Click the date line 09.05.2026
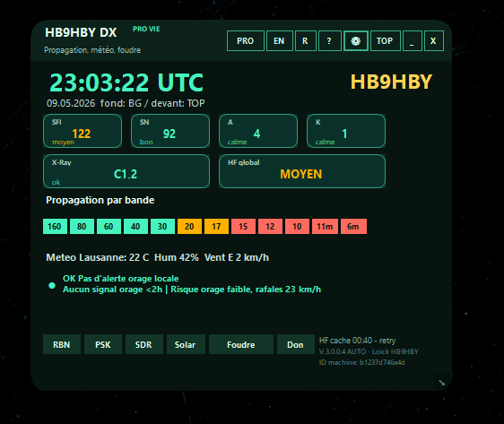504x424 pixels. (126, 103)
